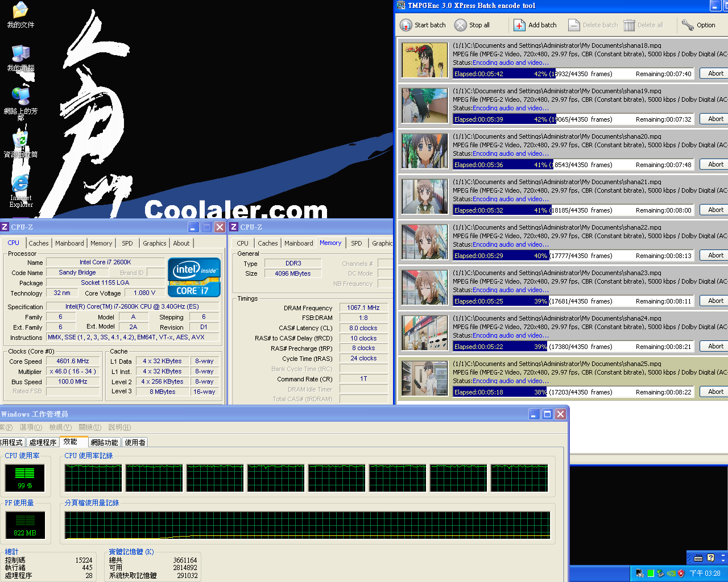Open the language bar options arrow
This screenshot has width=728, height=582.
pos(723,560)
